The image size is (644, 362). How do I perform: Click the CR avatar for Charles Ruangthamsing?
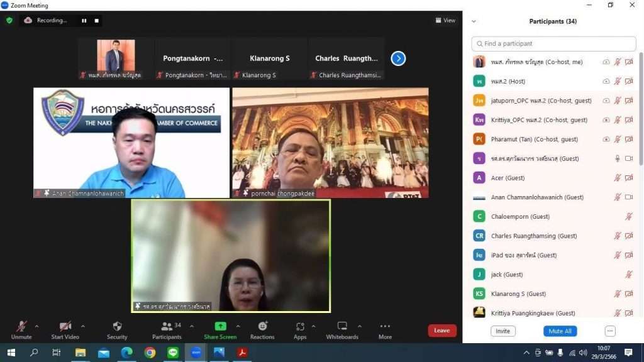point(479,236)
